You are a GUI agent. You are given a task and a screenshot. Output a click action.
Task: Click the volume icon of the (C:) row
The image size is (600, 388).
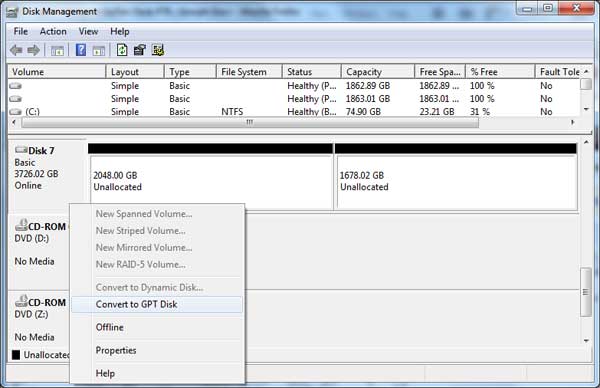click(15, 112)
